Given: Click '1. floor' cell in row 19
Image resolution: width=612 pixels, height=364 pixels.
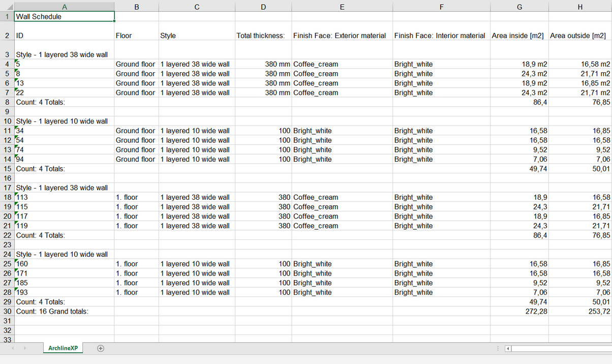Looking at the screenshot, I should pos(137,207).
